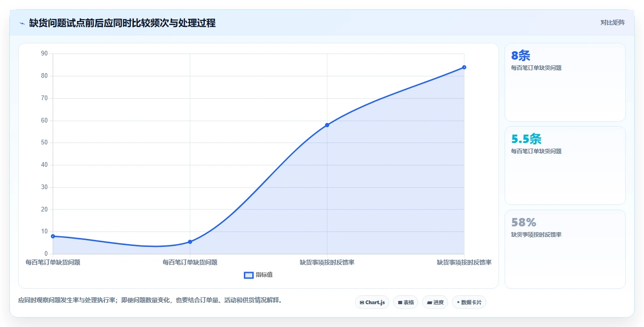This screenshot has height=327, width=644.
Task: Select the 表格 chip
Action: tap(406, 302)
